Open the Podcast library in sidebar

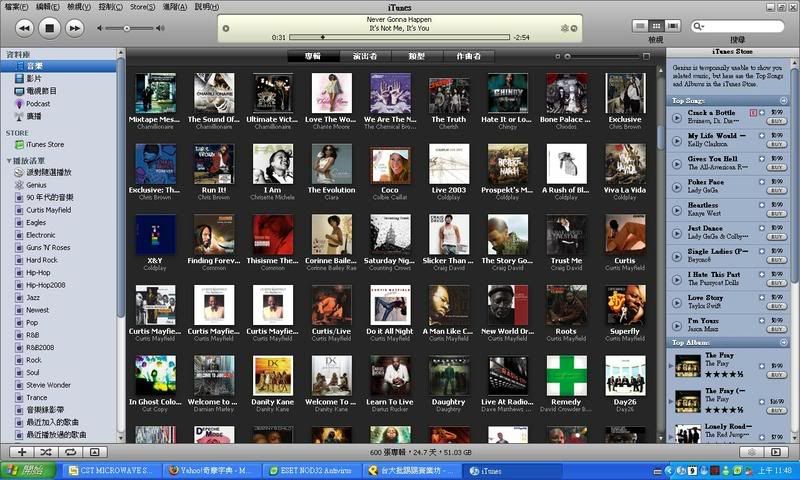38,103
